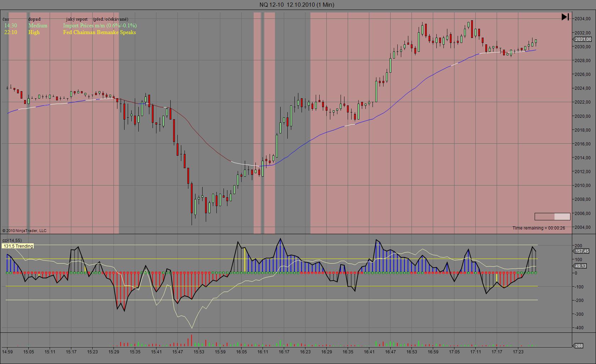
Task: Click the 'čas' column header
Action: click(x=6, y=19)
